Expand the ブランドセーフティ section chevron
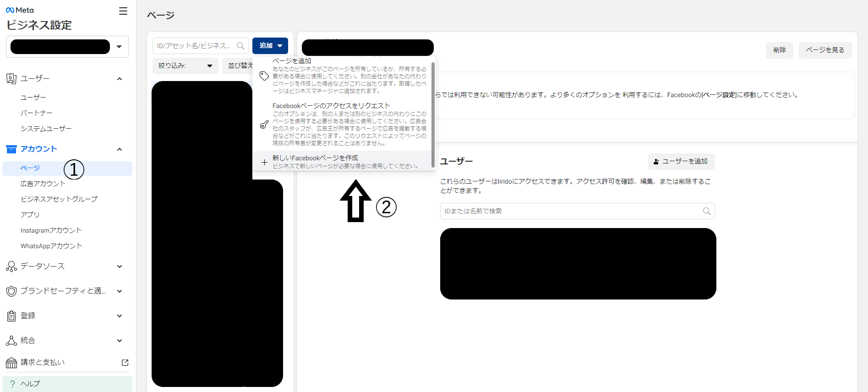The image size is (868, 392). click(x=120, y=291)
